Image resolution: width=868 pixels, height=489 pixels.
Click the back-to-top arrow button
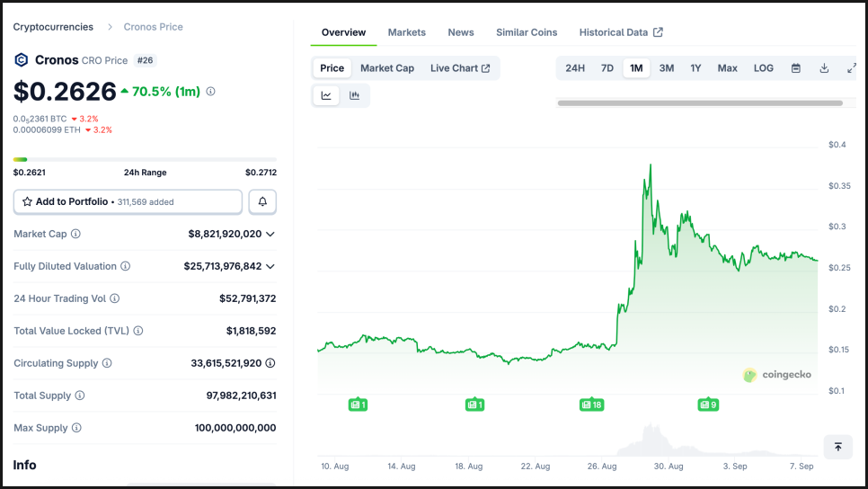click(838, 447)
